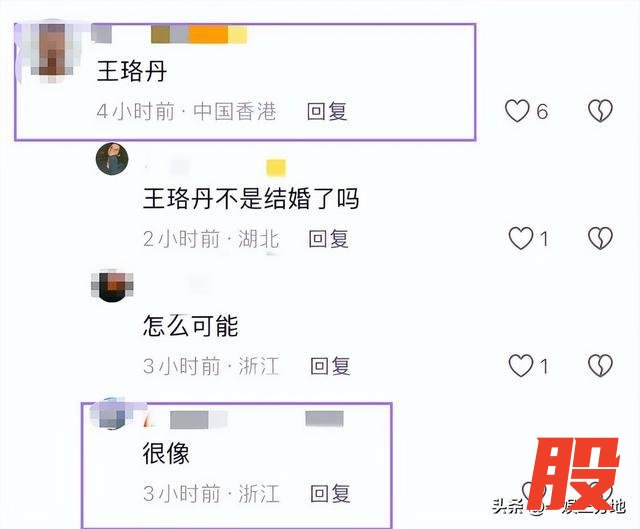Dislike the 王珞丹不是结婚了吗 comment

[x=600, y=238]
